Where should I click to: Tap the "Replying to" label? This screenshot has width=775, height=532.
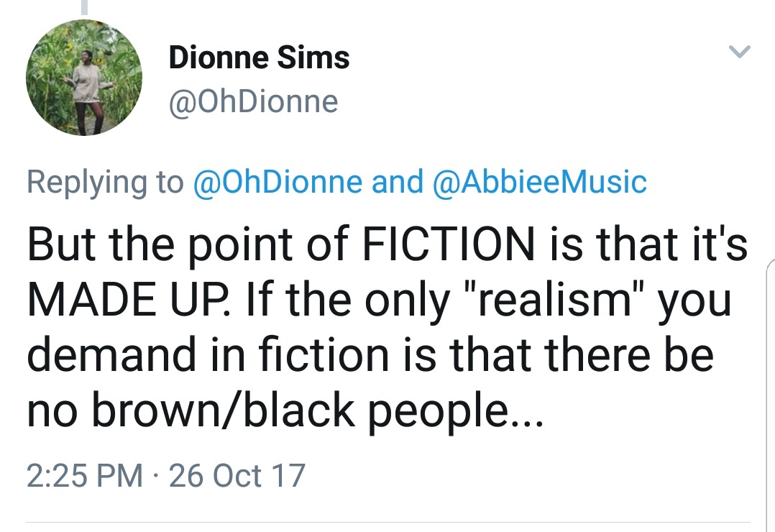click(x=105, y=182)
